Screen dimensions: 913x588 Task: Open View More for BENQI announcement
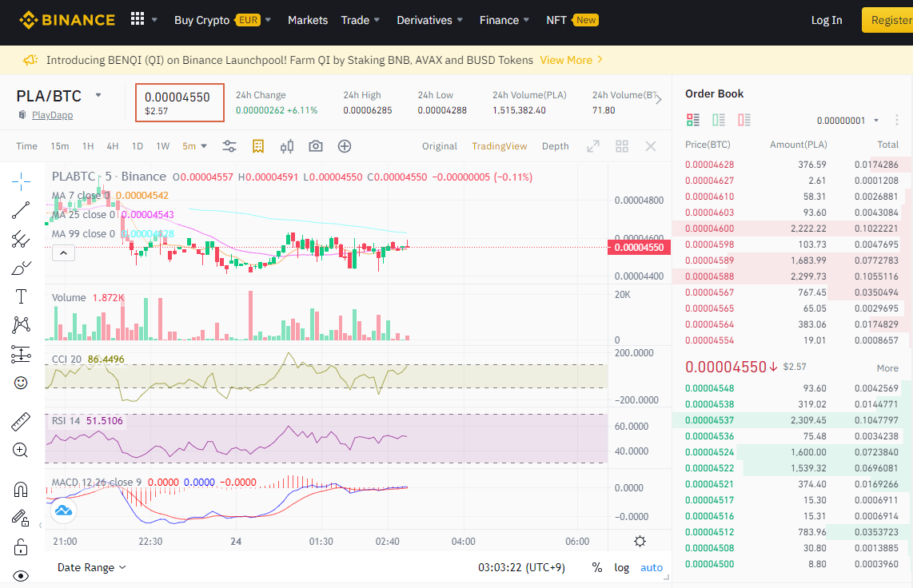pos(571,60)
